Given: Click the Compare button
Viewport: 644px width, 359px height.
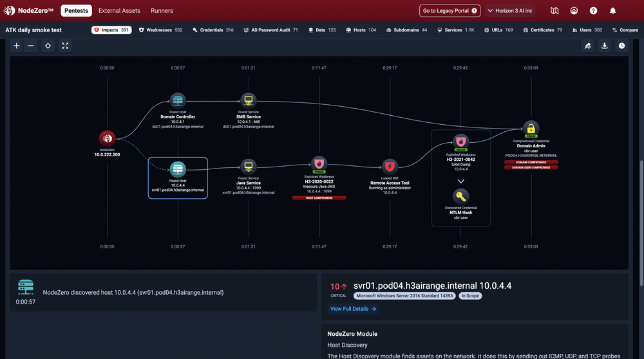Looking at the screenshot, I should 624,30.
